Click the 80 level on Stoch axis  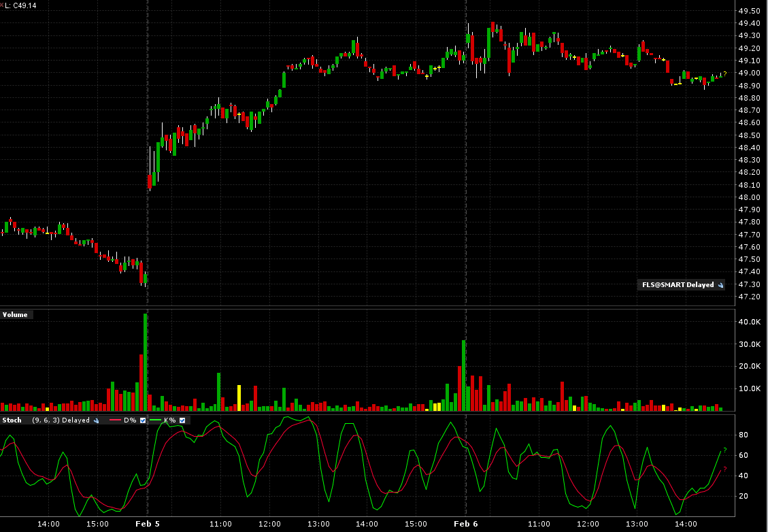coord(743,435)
